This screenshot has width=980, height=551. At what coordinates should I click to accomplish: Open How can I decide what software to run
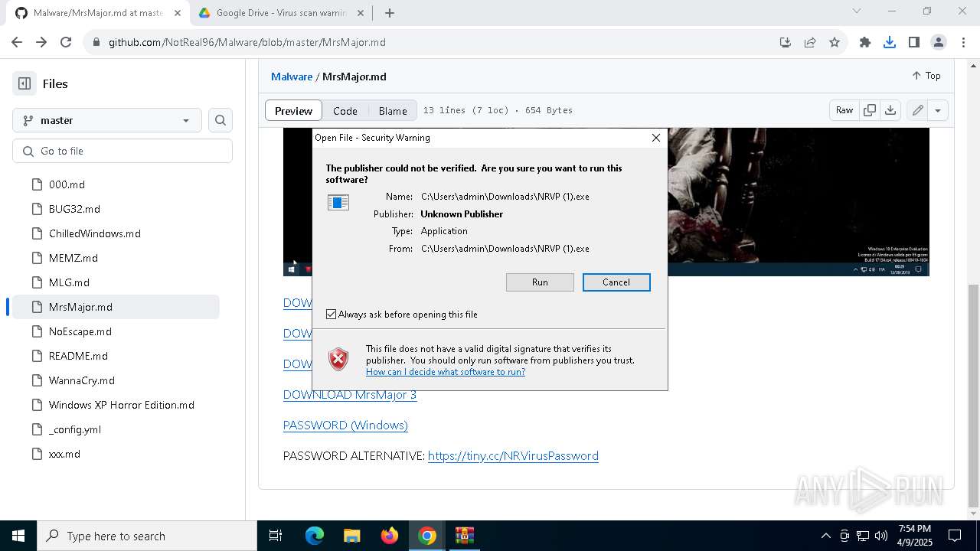pyautogui.click(x=446, y=372)
